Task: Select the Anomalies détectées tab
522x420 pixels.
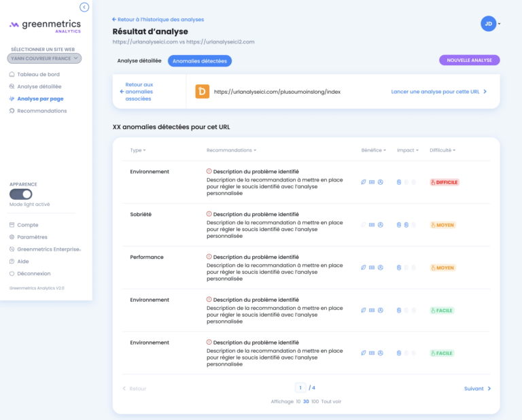Action: pos(200,61)
